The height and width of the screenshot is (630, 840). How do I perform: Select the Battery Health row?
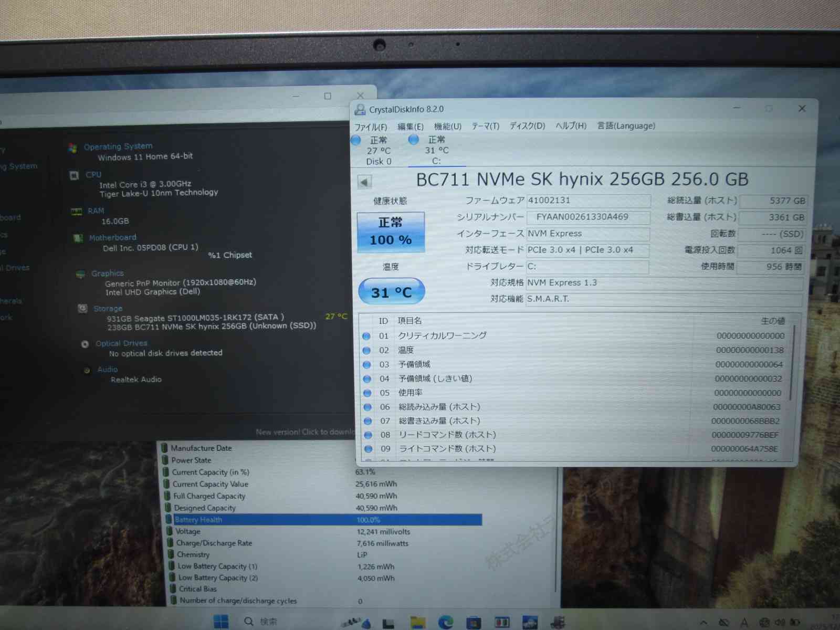[x=323, y=520]
